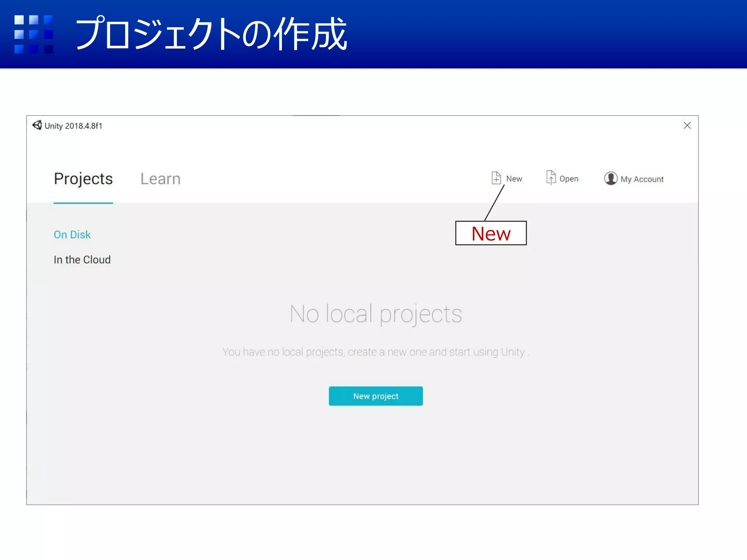Click the 'You have no local projects' message
Viewport: 747px width, 560px height.
(376, 352)
